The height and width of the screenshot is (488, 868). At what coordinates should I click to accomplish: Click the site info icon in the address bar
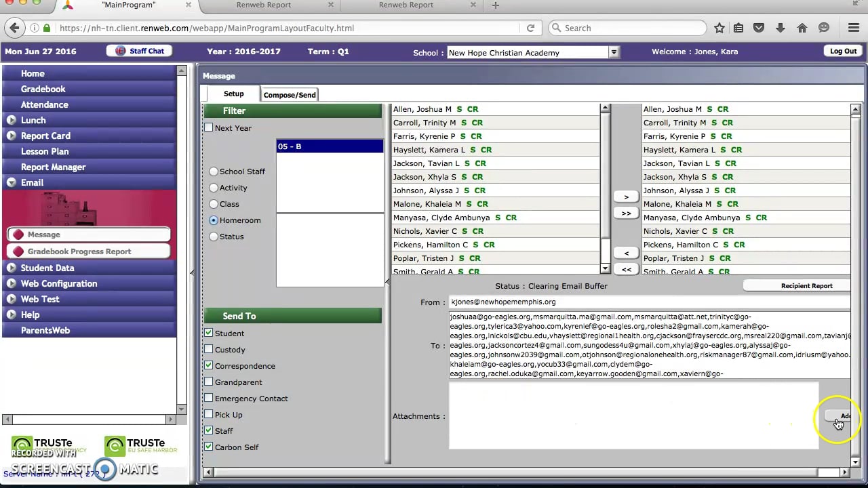(35, 28)
